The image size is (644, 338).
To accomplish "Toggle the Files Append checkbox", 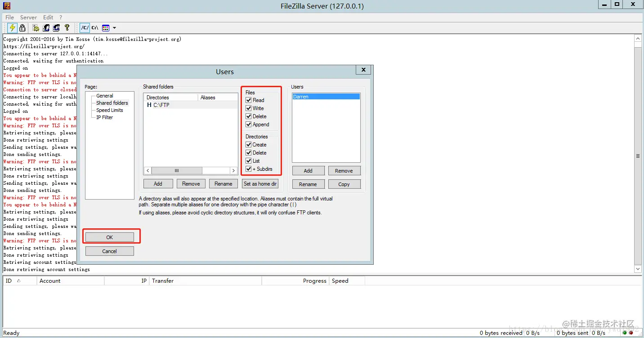I will pyautogui.click(x=249, y=125).
